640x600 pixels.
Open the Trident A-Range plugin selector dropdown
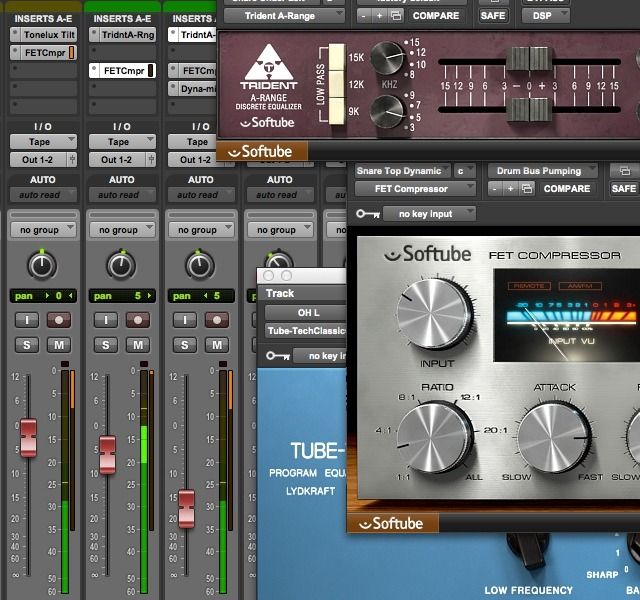pyautogui.click(x=284, y=16)
